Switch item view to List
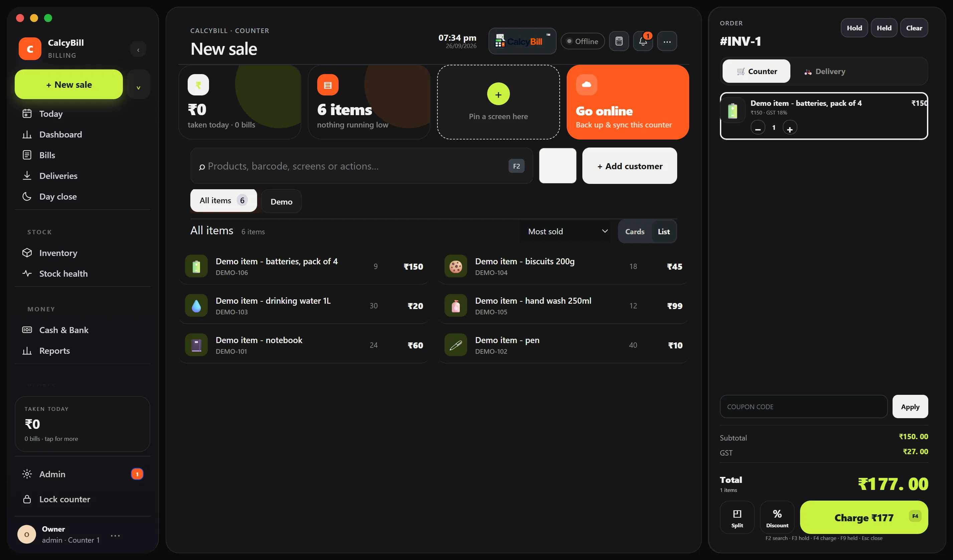 point(664,232)
